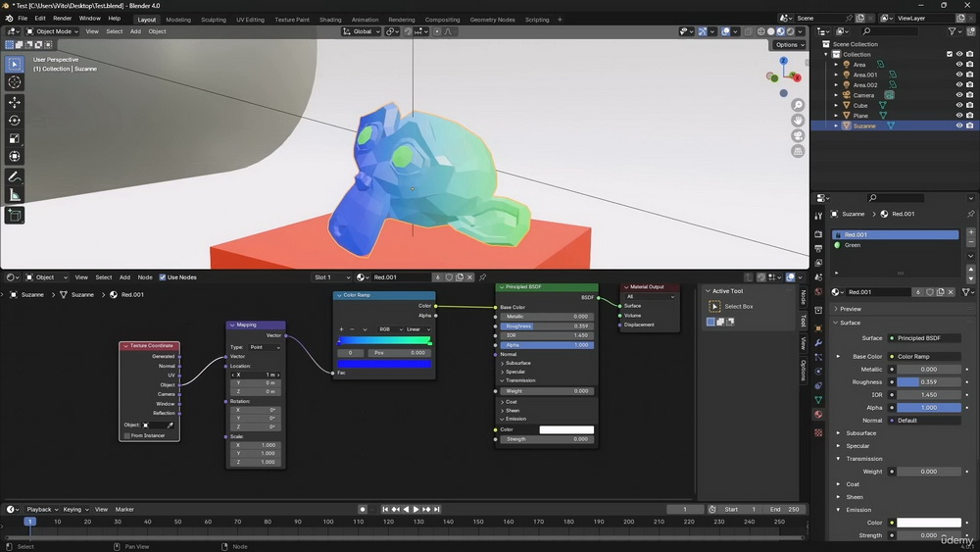Select the Transform tool
Viewport: 980px width, 552px height.
[x=15, y=156]
